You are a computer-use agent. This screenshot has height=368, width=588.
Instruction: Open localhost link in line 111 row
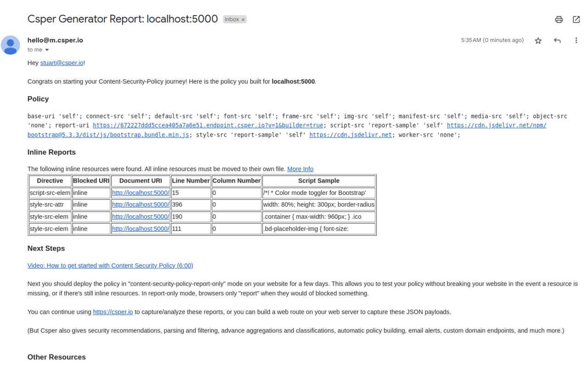point(141,229)
